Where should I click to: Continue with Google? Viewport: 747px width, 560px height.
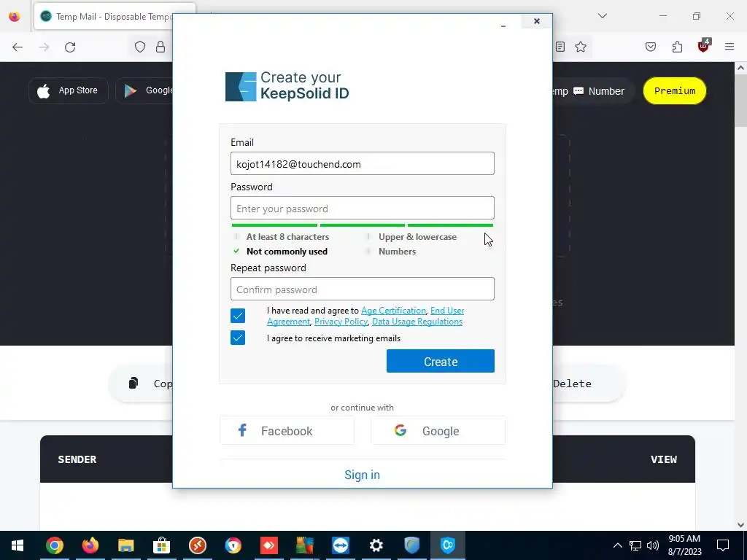[438, 430]
